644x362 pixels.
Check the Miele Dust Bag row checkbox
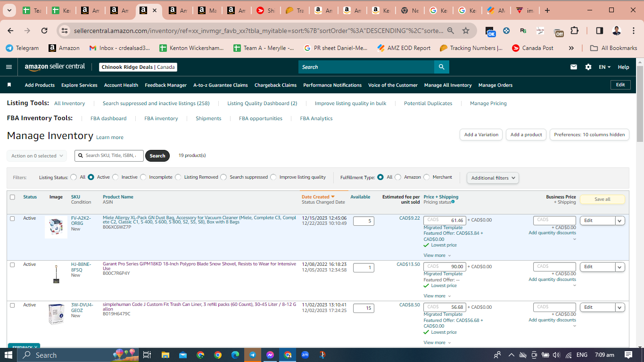pos(12,219)
